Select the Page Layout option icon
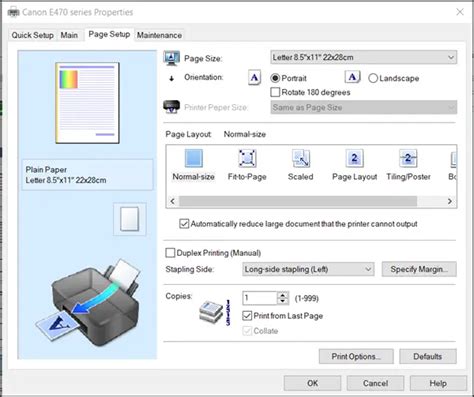This screenshot has width=474, height=397. [x=354, y=158]
